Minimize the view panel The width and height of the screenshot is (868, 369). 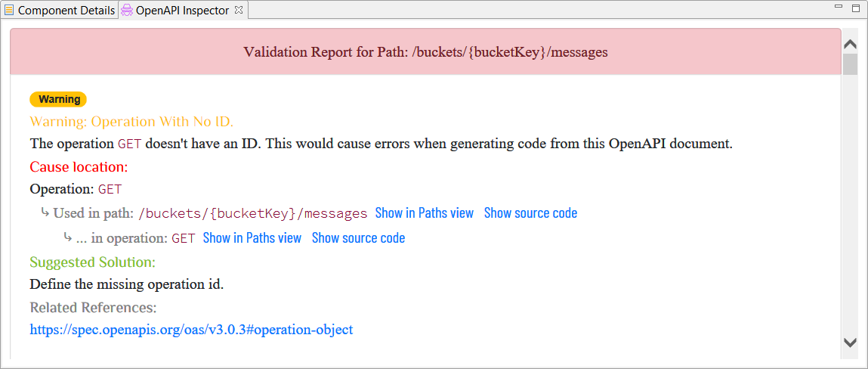839,7
